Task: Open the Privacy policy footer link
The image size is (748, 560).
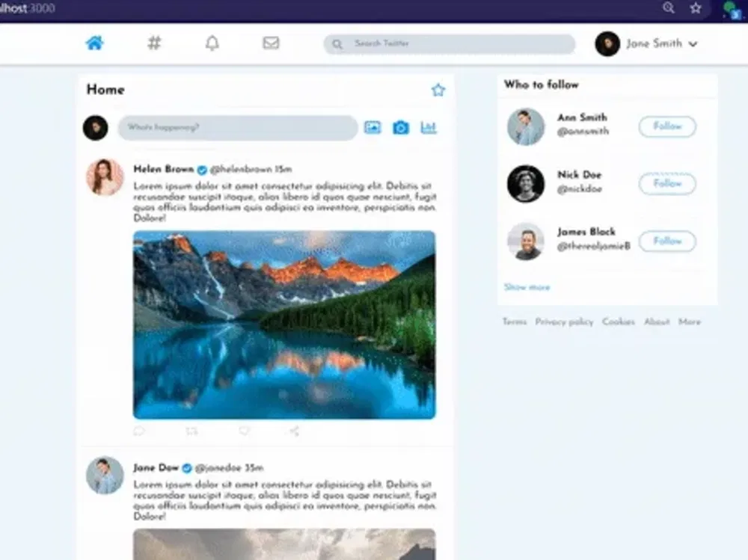Action: tap(564, 321)
